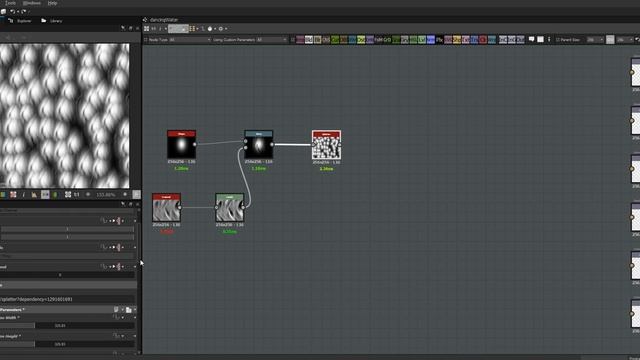Add a Channels Shuffle node from toolbar
Screen dimensions: 640x360
pyautogui.click(x=326, y=40)
